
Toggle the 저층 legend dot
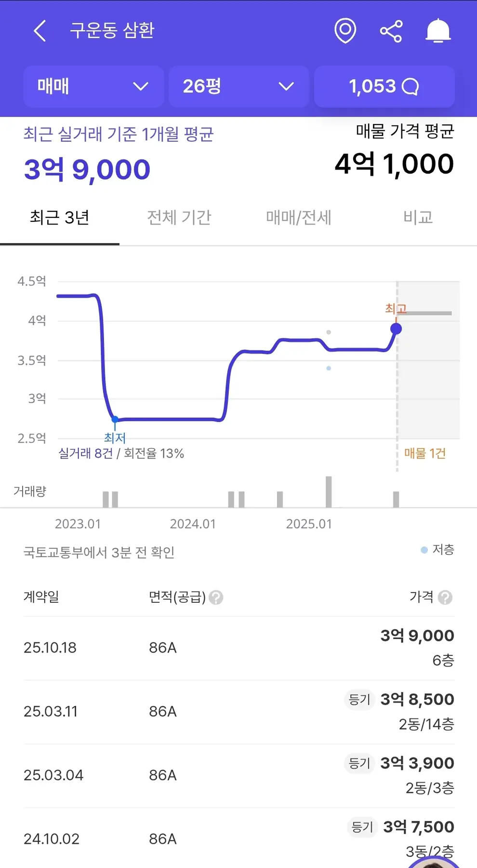click(x=424, y=550)
